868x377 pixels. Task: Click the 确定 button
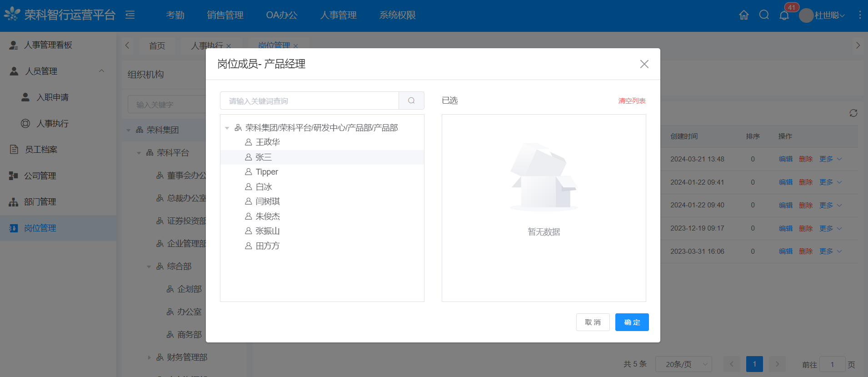click(632, 322)
